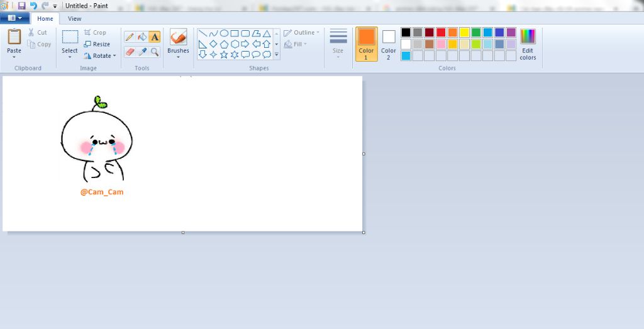Screen dimensions: 644x329
Task: Open Edit colors dialog
Action: (528, 44)
